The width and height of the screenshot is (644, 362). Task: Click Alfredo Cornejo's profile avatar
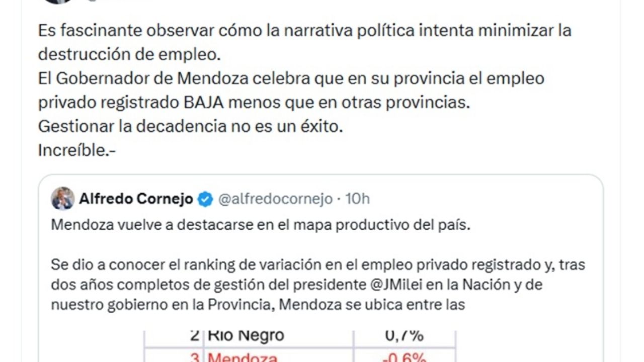(x=63, y=199)
